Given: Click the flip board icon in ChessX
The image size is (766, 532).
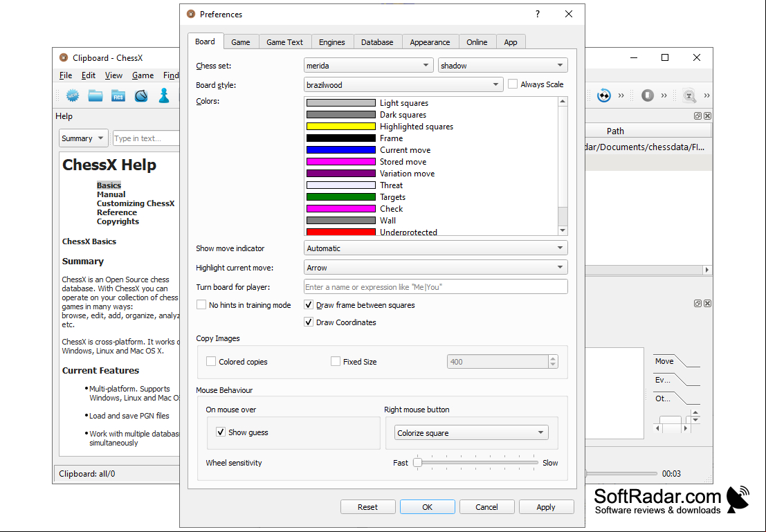Looking at the screenshot, I should 604,95.
